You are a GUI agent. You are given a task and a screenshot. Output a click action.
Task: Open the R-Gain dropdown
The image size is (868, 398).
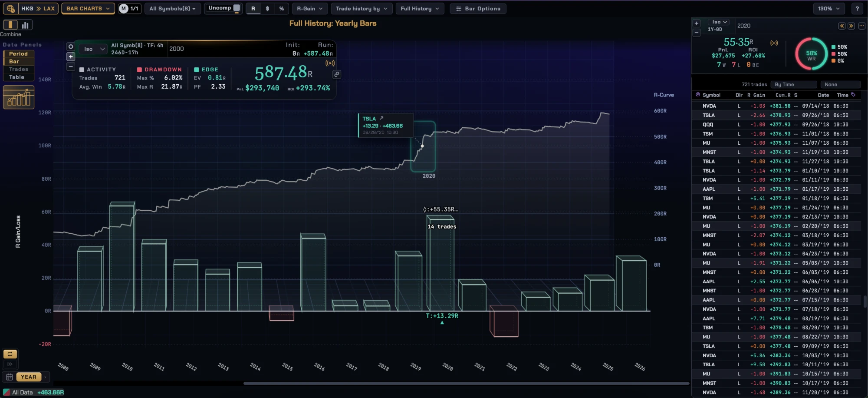(x=310, y=9)
